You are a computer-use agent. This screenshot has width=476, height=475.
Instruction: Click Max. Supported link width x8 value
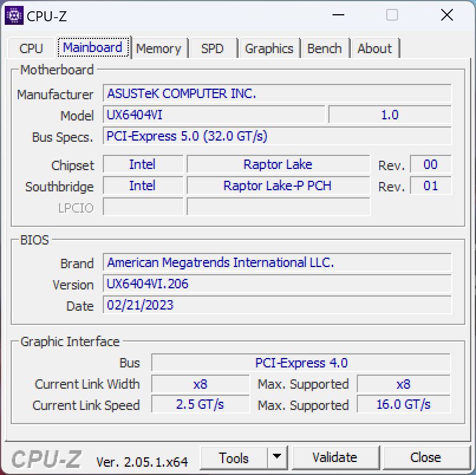coord(403,384)
